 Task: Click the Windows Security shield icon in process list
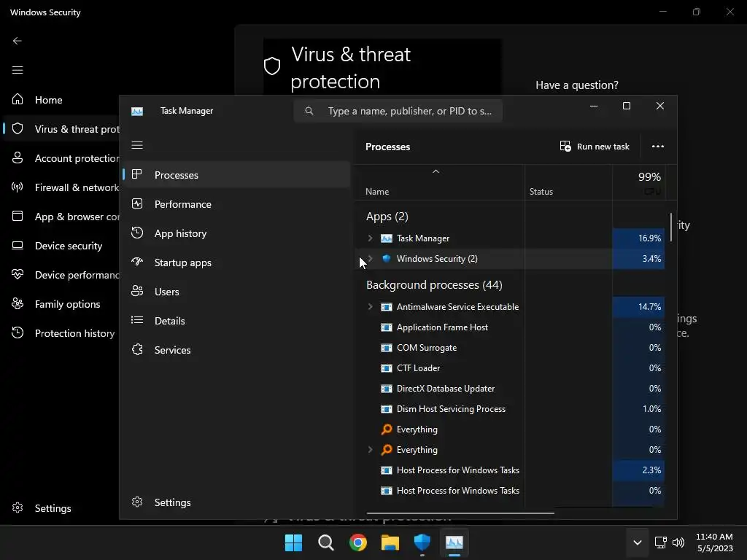(387, 259)
